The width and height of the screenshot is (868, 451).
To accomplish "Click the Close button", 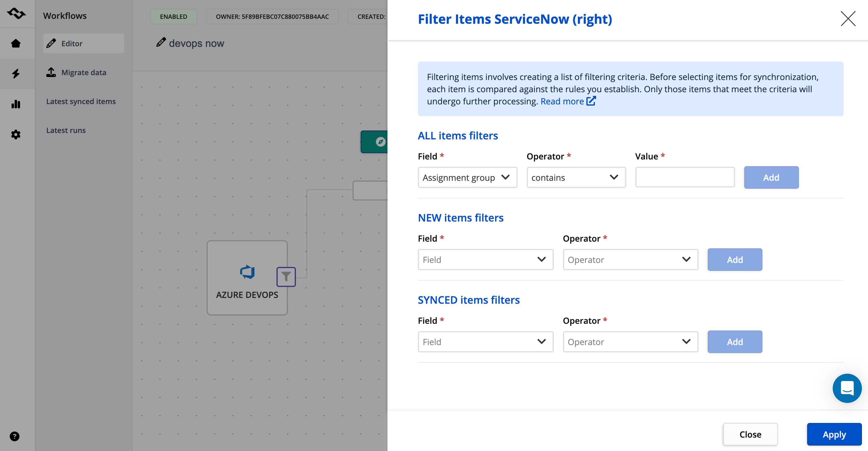I will point(750,434).
